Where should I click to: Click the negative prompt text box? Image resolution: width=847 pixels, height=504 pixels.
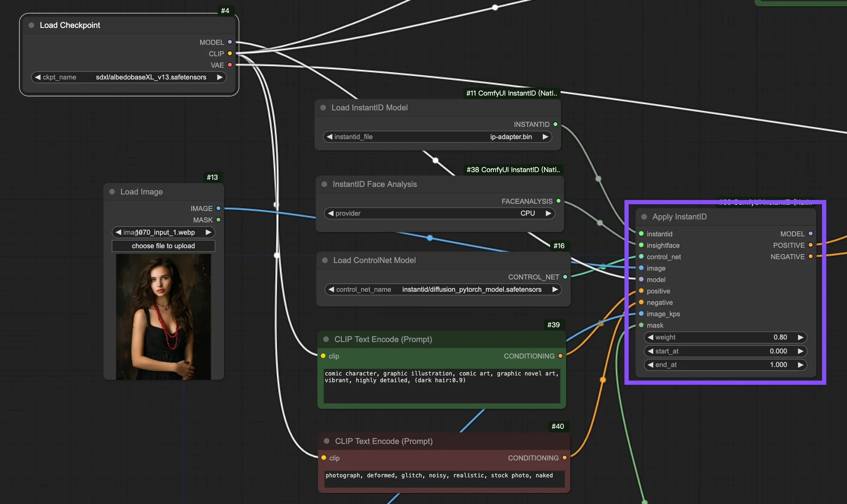point(444,479)
